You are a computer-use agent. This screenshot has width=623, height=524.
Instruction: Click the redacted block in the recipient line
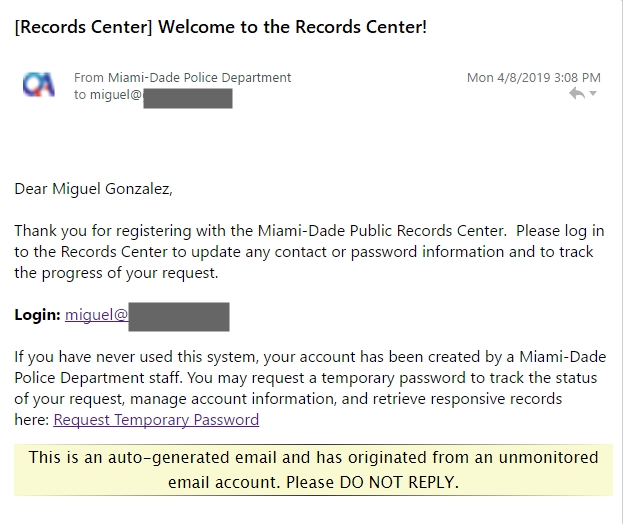tap(188, 98)
